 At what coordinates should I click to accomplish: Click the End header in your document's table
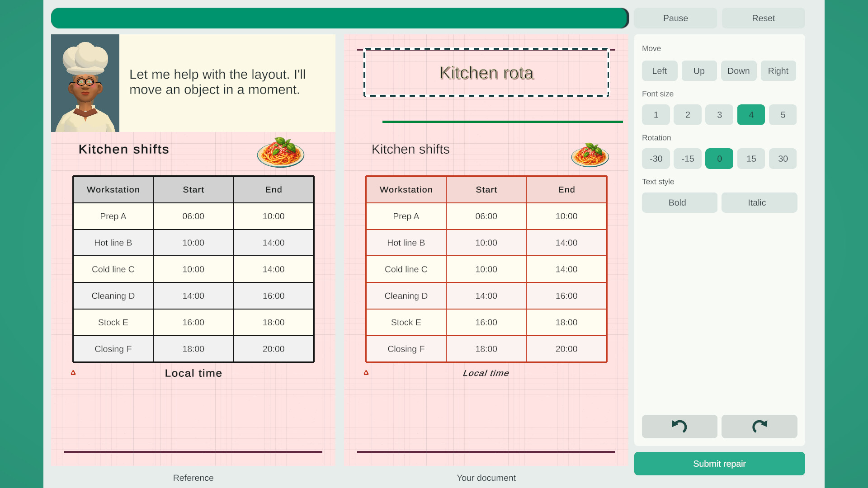coord(566,190)
